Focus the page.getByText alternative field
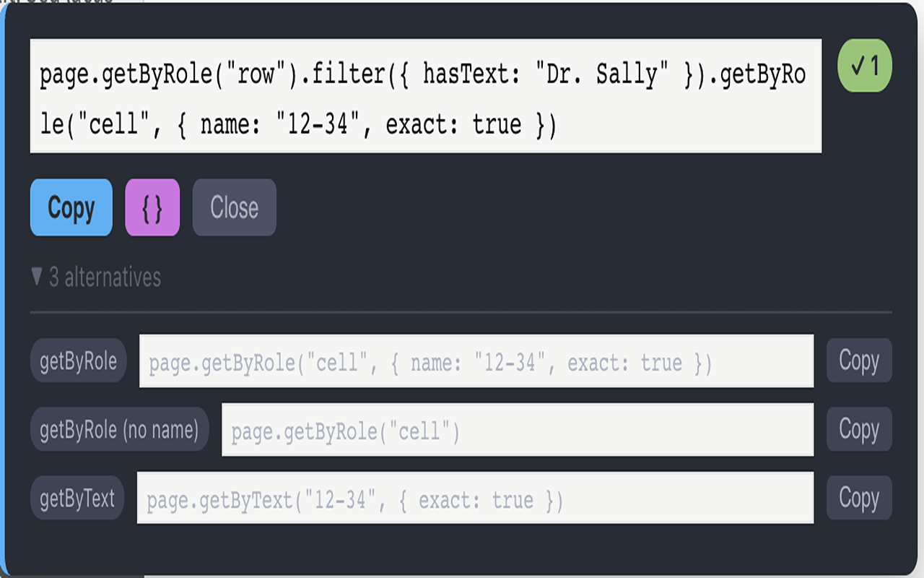This screenshot has height=578, width=924. click(x=475, y=498)
